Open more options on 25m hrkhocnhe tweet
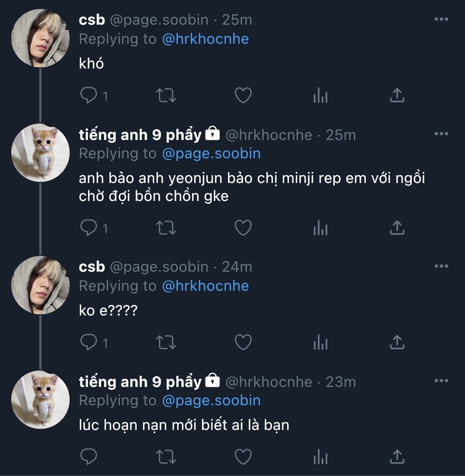 coord(441,134)
